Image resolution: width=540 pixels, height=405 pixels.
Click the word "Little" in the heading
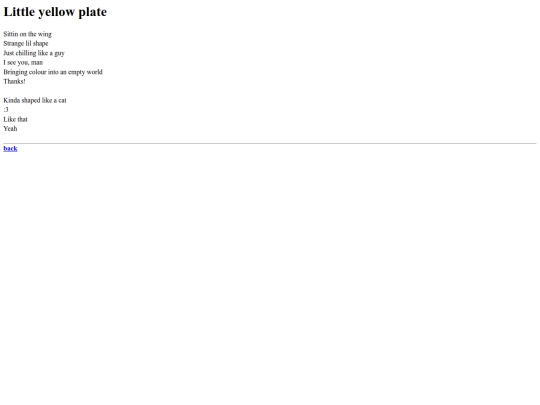[19, 12]
